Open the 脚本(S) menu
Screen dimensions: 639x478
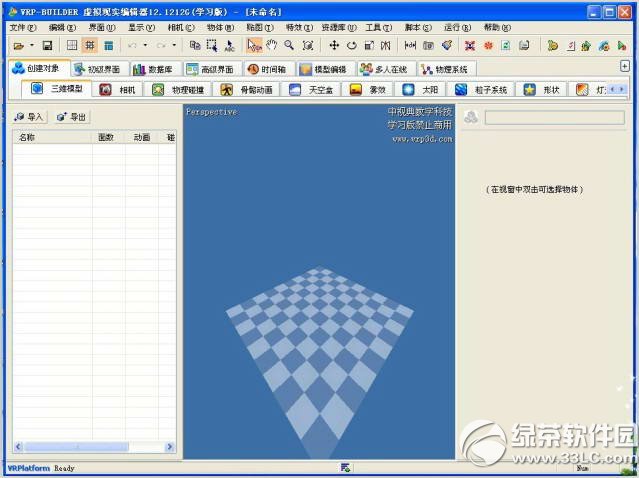point(418,27)
